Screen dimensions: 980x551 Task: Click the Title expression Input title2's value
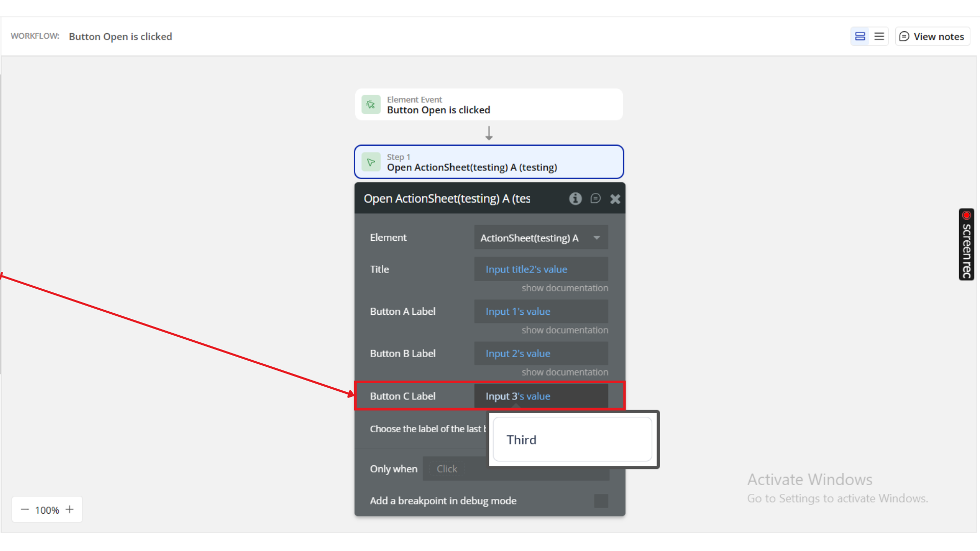pos(526,269)
